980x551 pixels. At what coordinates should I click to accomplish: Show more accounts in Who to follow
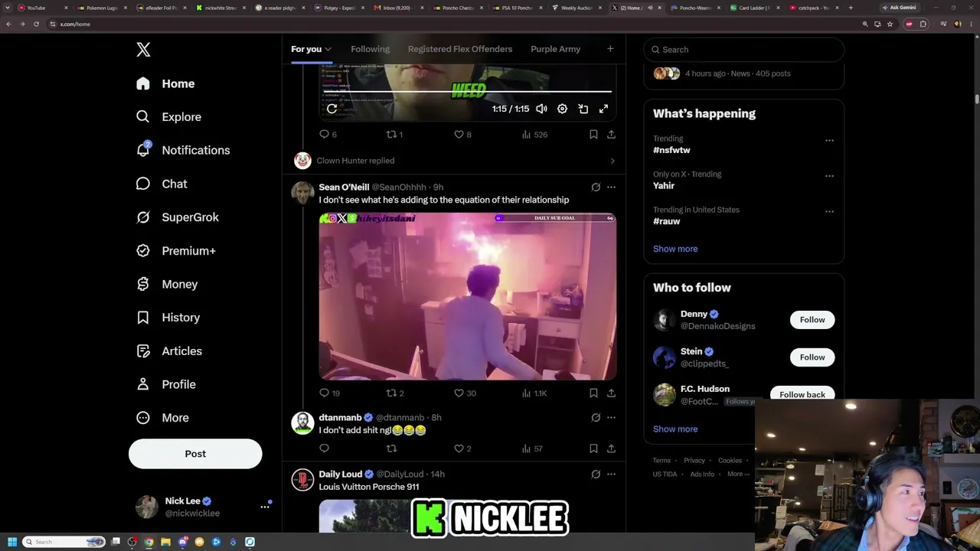coord(675,429)
